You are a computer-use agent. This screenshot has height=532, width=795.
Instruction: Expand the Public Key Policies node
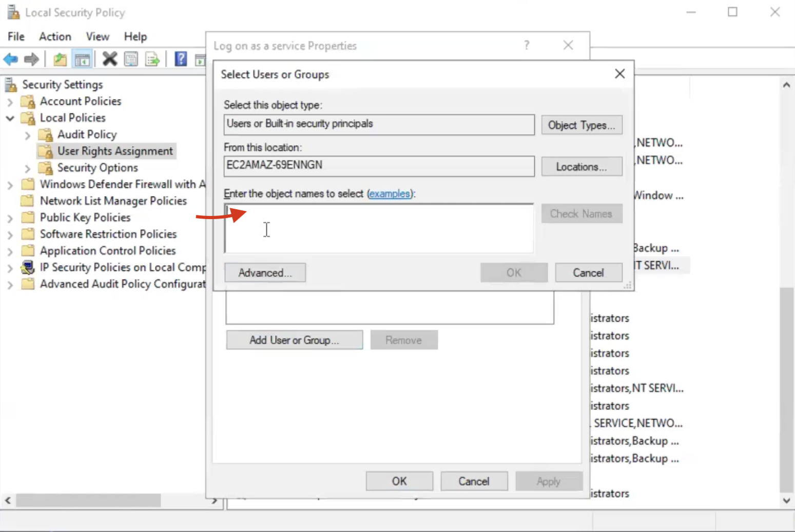(x=10, y=219)
